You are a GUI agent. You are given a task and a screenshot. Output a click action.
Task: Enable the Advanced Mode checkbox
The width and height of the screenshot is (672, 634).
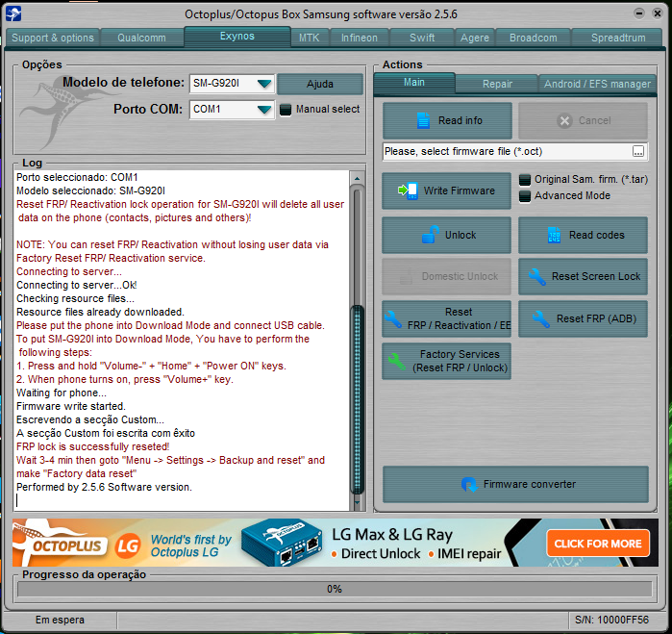525,196
